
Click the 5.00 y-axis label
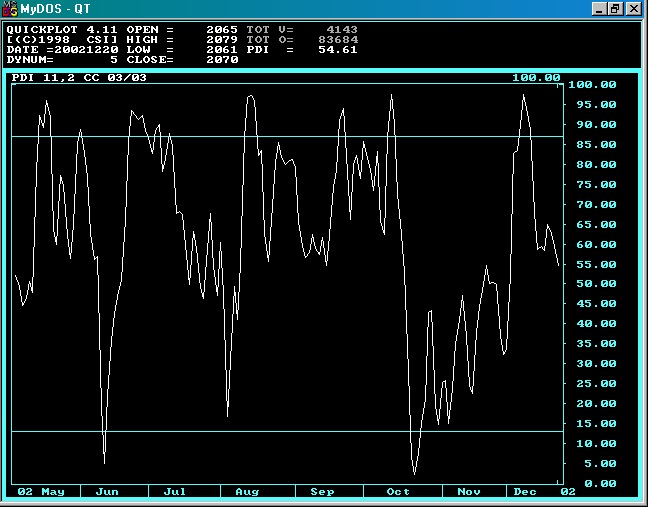click(x=600, y=464)
